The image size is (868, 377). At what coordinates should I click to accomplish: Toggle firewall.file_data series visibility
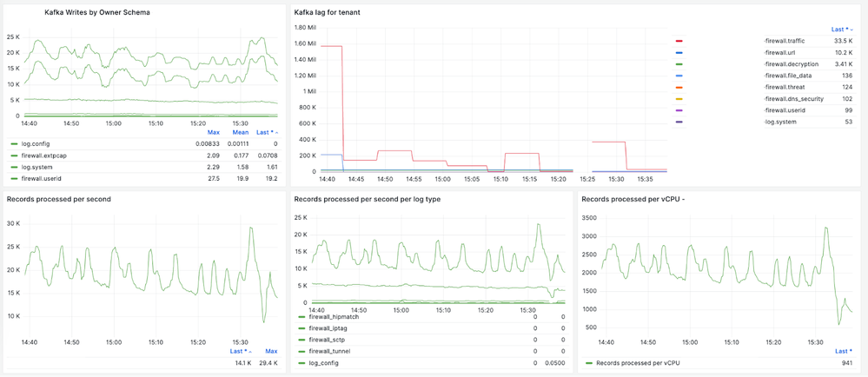pos(792,76)
